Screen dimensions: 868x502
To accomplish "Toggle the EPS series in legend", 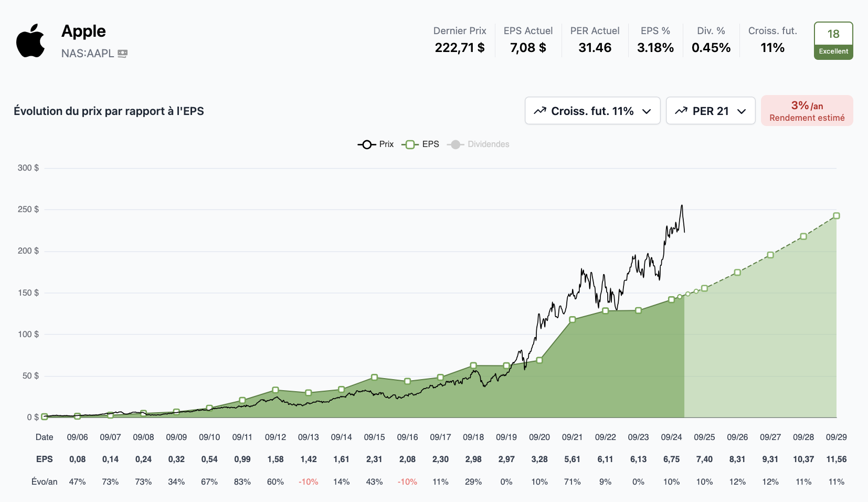I will coord(420,144).
